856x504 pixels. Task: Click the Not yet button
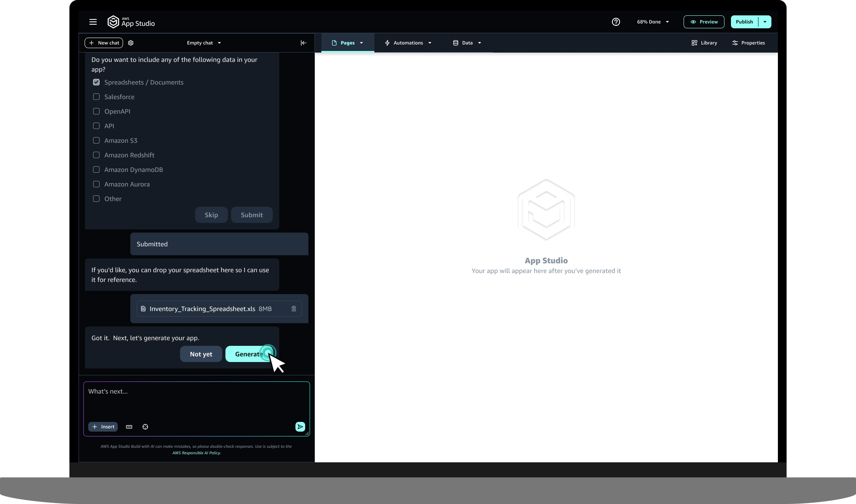(x=201, y=354)
